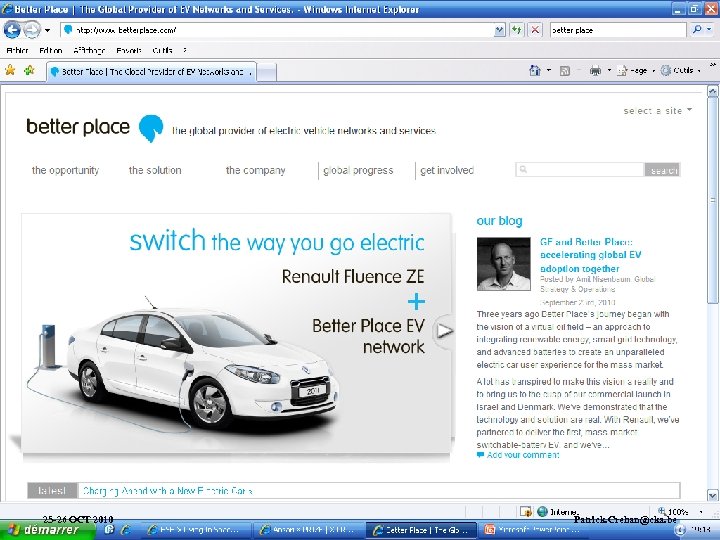This screenshot has height=540, width=720.
Task: Click the RSS feeds icon
Action: click(x=565, y=71)
